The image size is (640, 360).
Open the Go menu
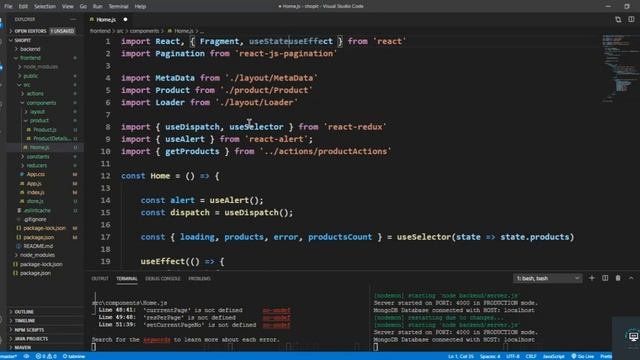[x=83, y=6]
